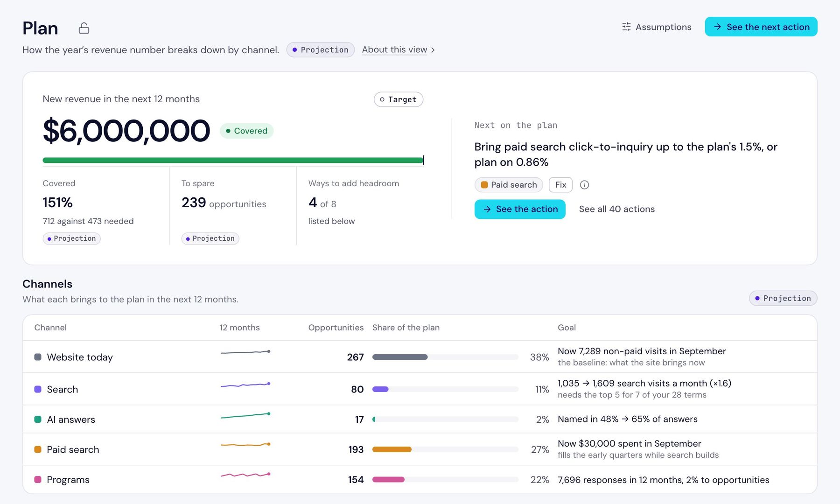Screen dimensions: 840x504
Task: Click the green swatch for AI answers
Action: coord(38,420)
